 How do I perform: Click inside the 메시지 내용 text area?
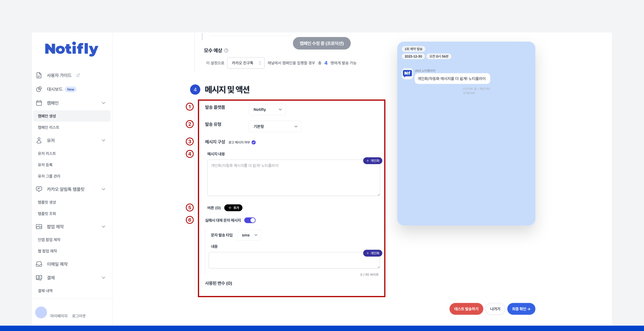(293, 177)
